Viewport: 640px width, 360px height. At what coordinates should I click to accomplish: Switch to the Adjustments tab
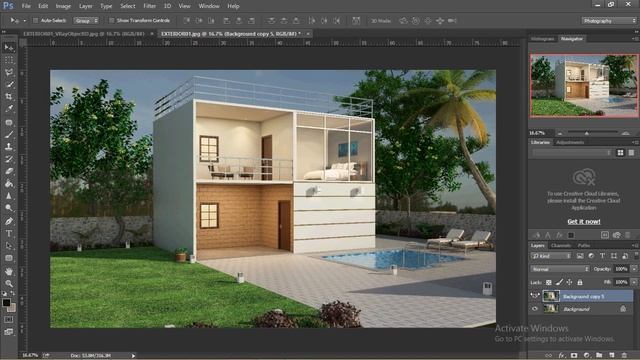[x=570, y=142]
